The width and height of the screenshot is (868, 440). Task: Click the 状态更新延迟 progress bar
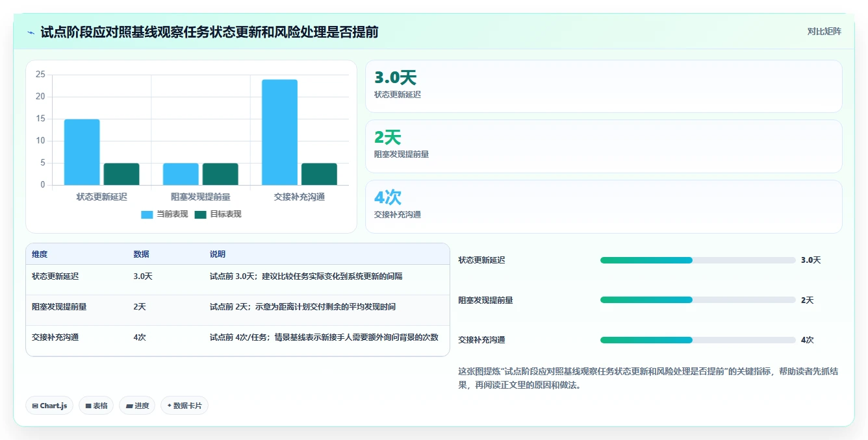coord(698,260)
